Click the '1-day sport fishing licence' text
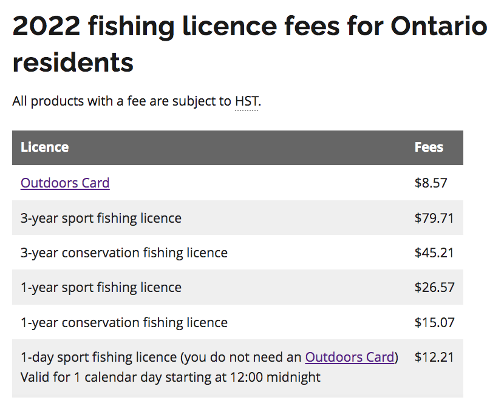Viewport: 504px width, 420px height. (x=97, y=357)
